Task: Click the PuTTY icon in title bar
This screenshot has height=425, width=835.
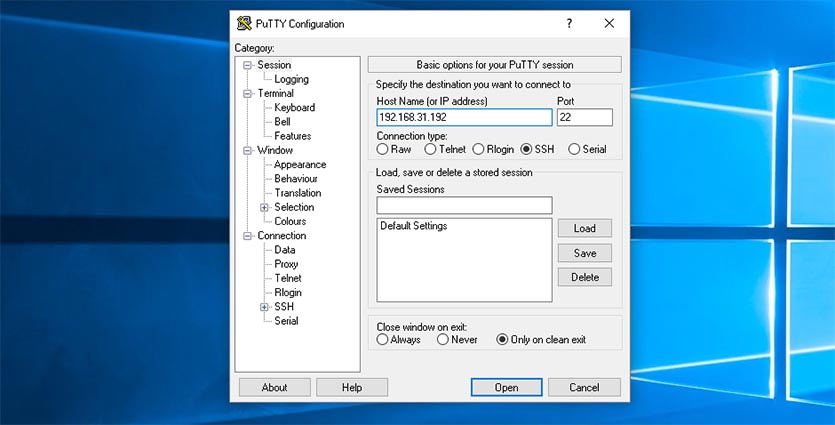Action: click(x=243, y=23)
